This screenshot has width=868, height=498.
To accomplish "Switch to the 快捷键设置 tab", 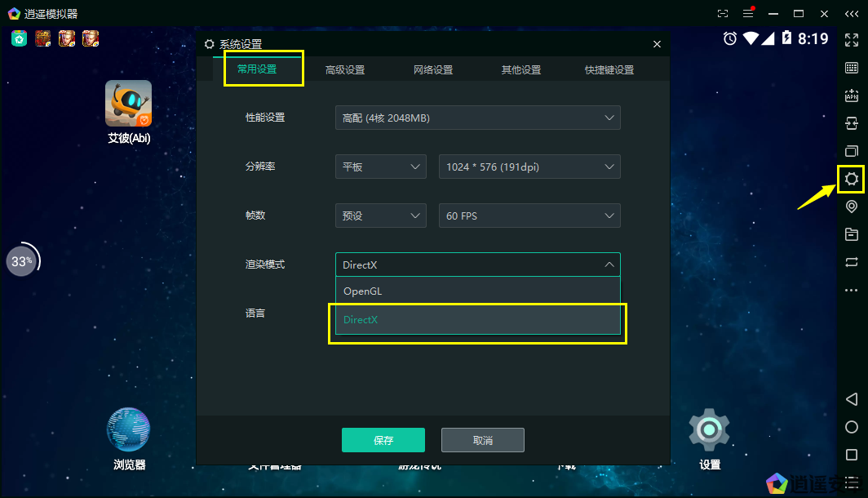I will point(609,69).
